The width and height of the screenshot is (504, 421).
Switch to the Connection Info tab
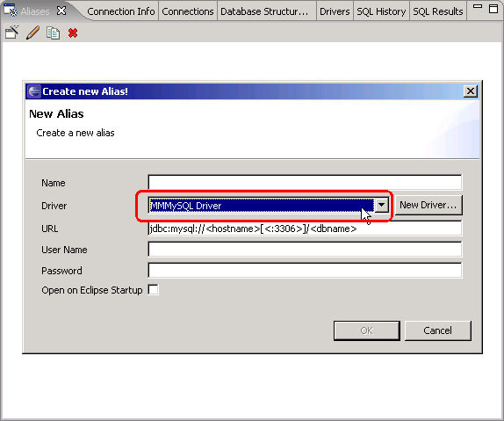(x=121, y=11)
